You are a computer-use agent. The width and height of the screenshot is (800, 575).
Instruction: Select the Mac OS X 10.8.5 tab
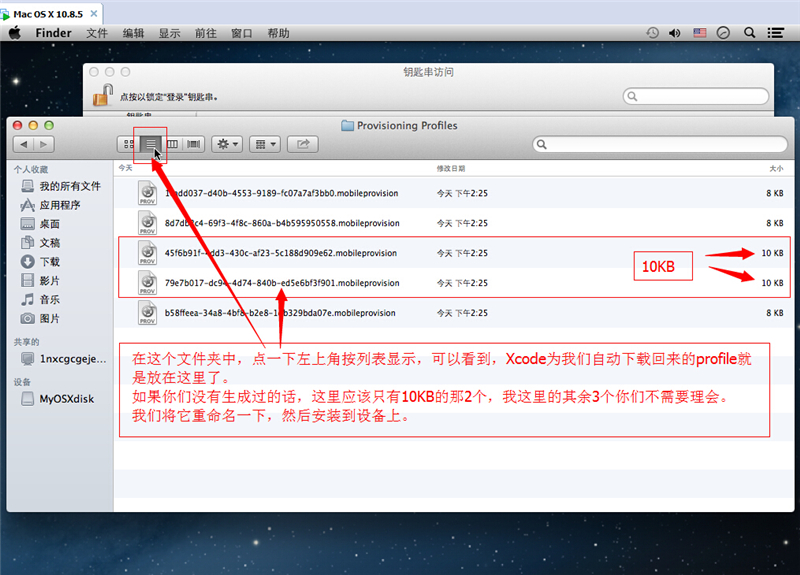(50, 14)
